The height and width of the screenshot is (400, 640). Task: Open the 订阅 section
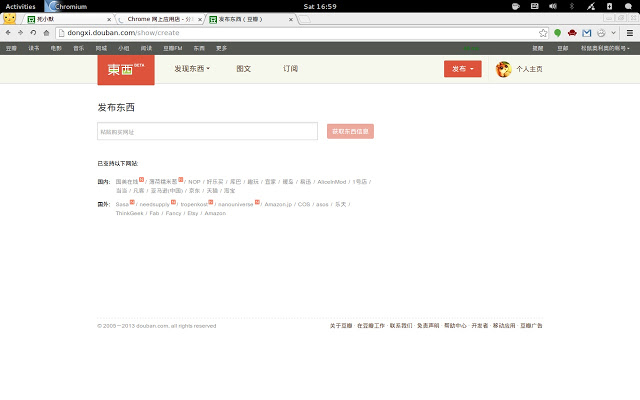[x=290, y=69]
